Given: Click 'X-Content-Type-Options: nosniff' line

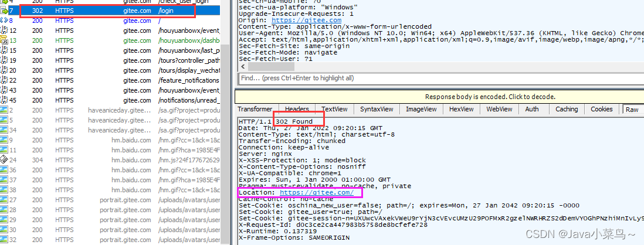Looking at the screenshot, I should click(302, 166).
